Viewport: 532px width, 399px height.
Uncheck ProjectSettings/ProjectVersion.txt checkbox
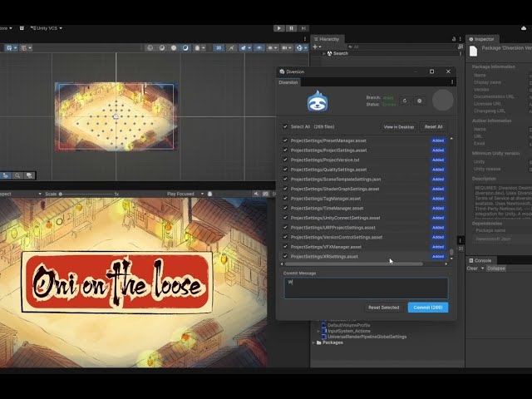(x=285, y=160)
